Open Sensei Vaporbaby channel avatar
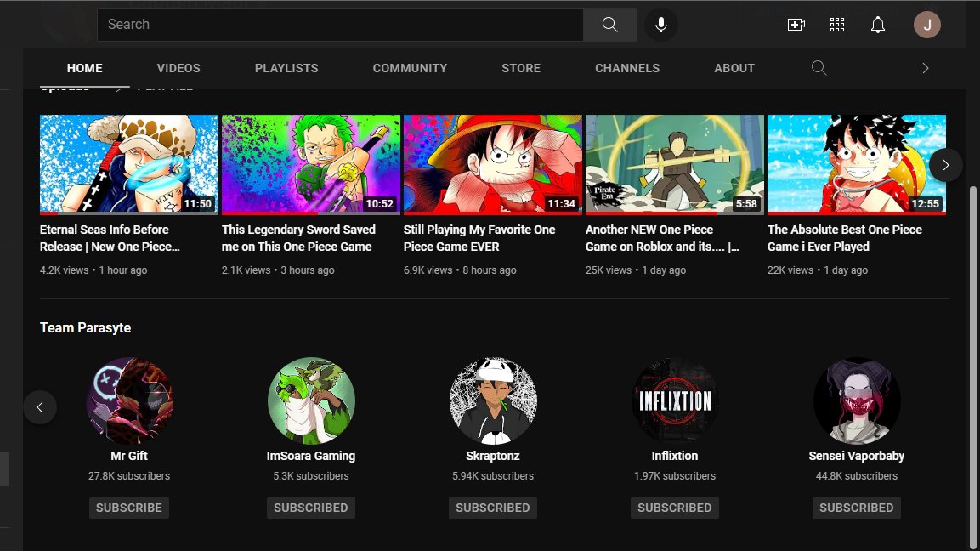This screenshot has width=980, height=551. click(x=857, y=400)
